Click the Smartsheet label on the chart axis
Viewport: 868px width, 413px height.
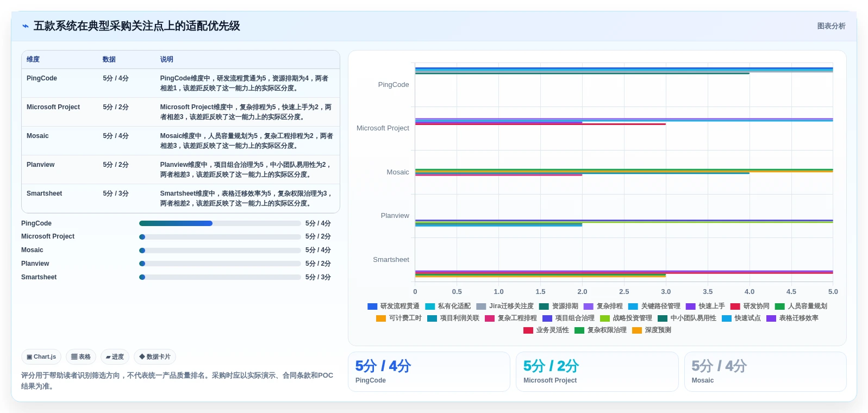[391, 260]
